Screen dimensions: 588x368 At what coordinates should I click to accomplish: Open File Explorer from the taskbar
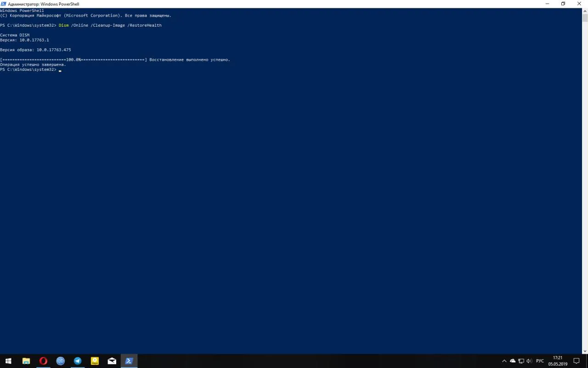coord(26,361)
